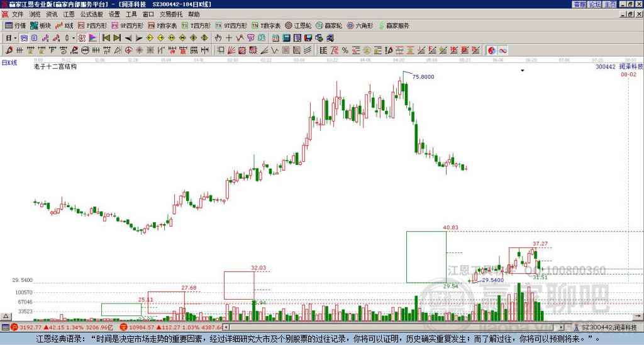This screenshot has height=345, width=644.
Task: Open the 浏览 menu
Action: (35, 14)
